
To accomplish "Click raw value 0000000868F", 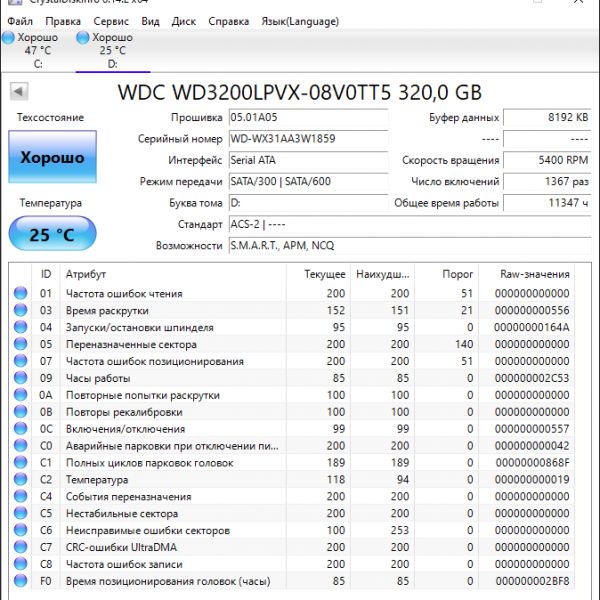I will (532, 462).
